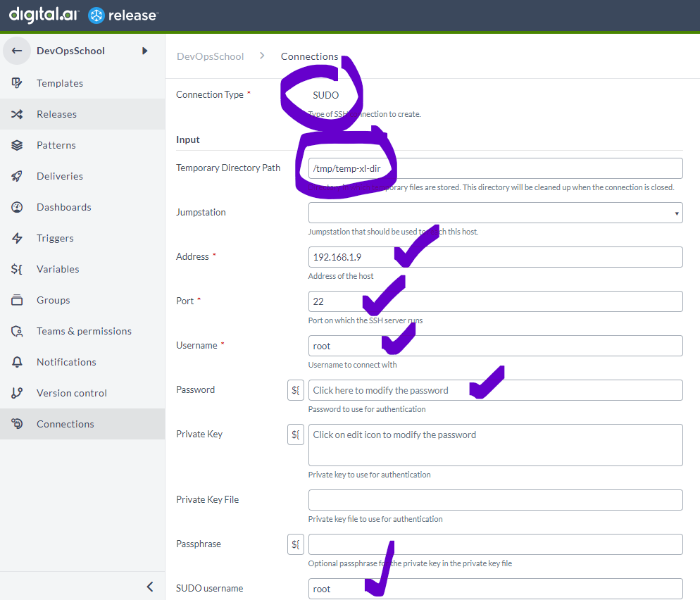Click the DevOpsSchool breadcrumb link
This screenshot has width=700, height=600.
pos(210,56)
